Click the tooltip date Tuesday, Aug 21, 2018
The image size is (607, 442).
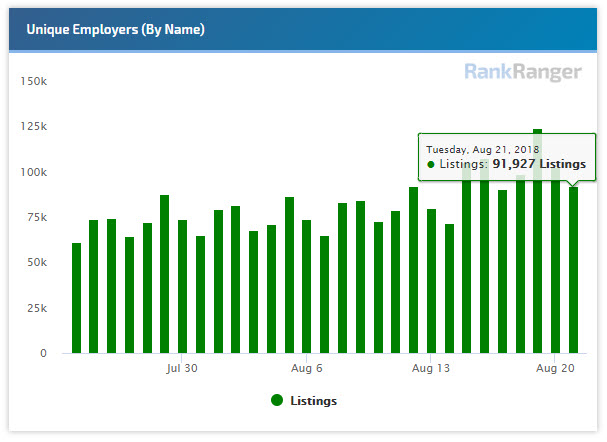click(x=482, y=149)
